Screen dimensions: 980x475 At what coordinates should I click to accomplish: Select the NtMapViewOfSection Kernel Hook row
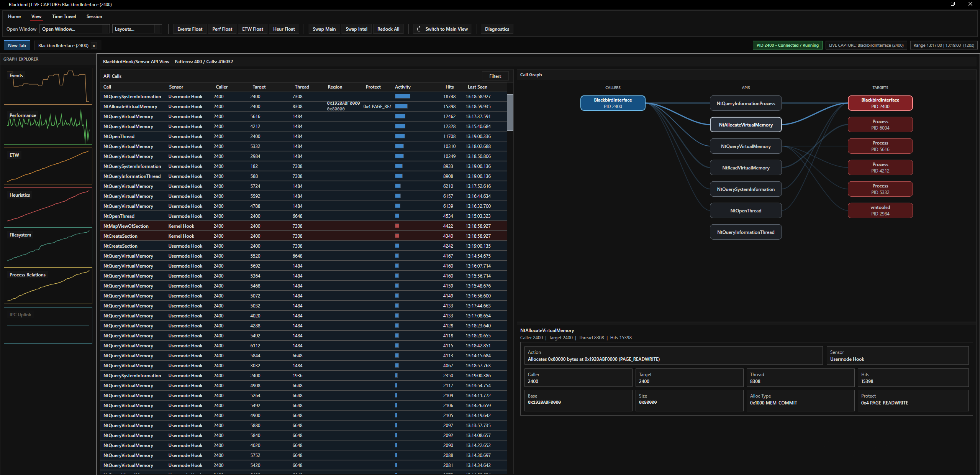[303, 226]
